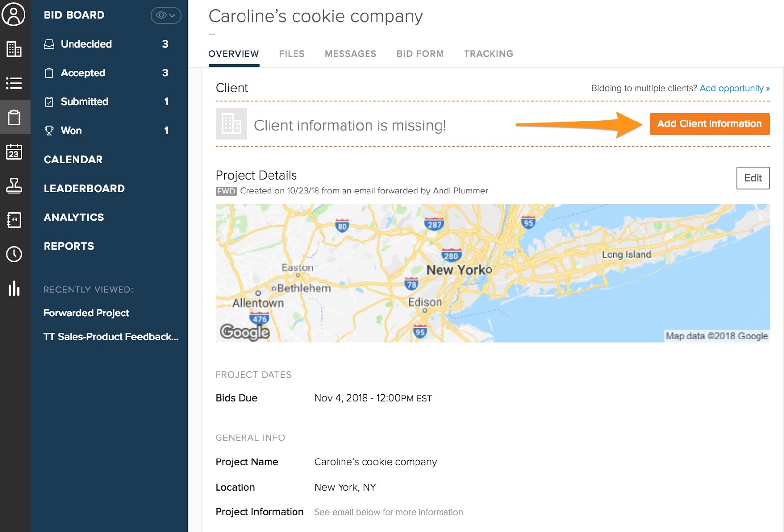Viewport: 784px width, 532px height.
Task: Click the project location map
Action: pos(492,273)
